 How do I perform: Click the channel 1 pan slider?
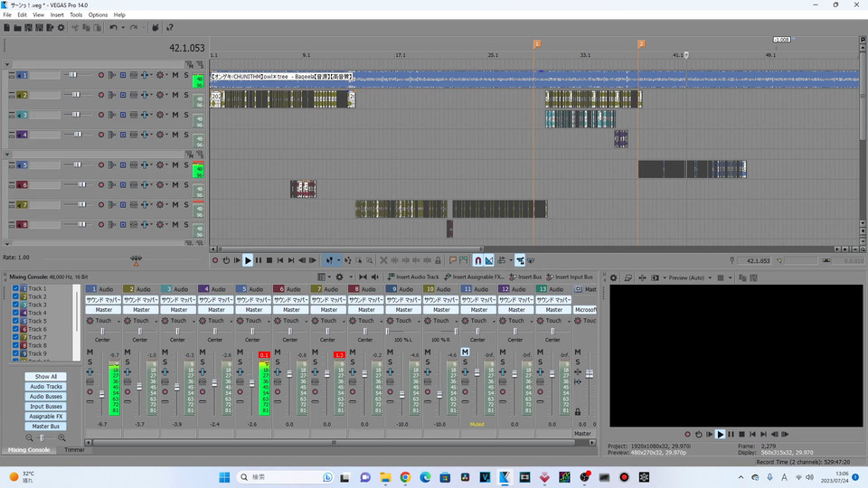click(102, 332)
